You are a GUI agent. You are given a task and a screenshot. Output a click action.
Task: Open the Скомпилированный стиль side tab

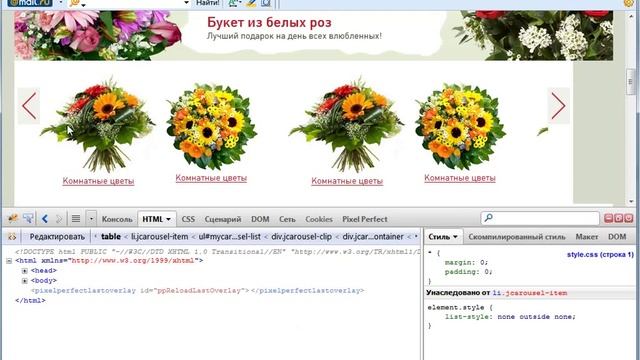coord(517,237)
